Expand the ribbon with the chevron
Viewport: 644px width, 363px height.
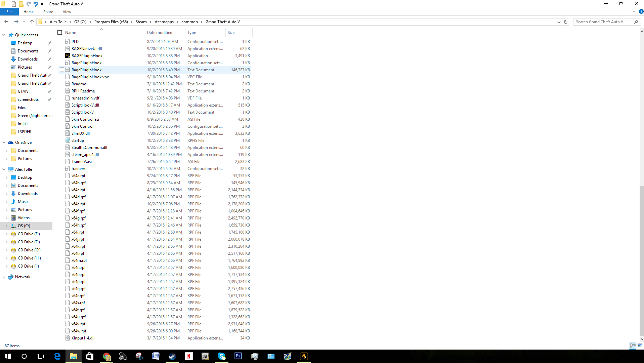click(x=634, y=12)
